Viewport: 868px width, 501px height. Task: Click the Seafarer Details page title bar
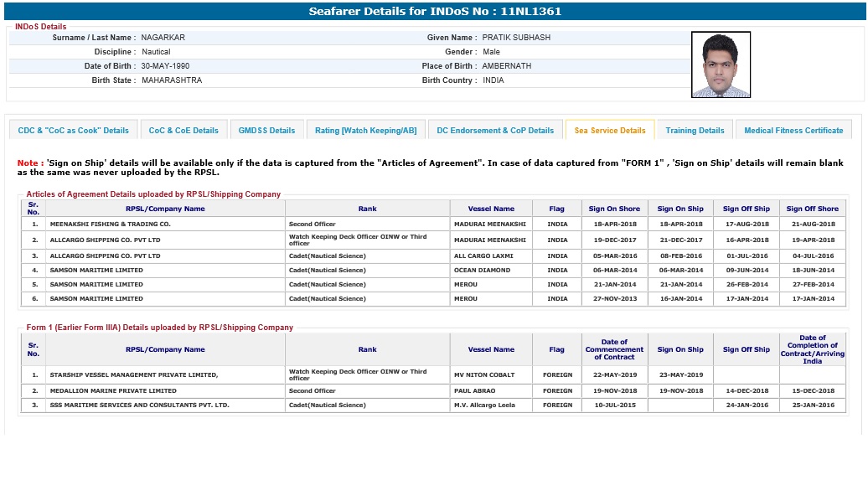point(434,12)
